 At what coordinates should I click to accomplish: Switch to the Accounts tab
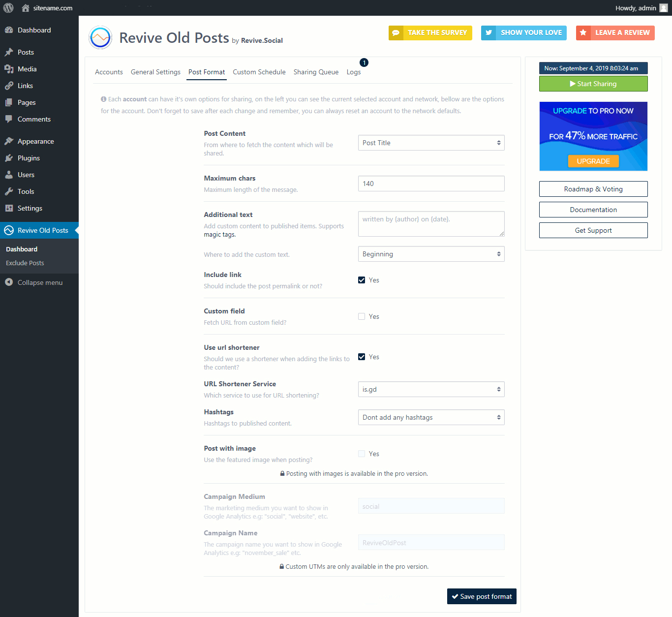109,72
